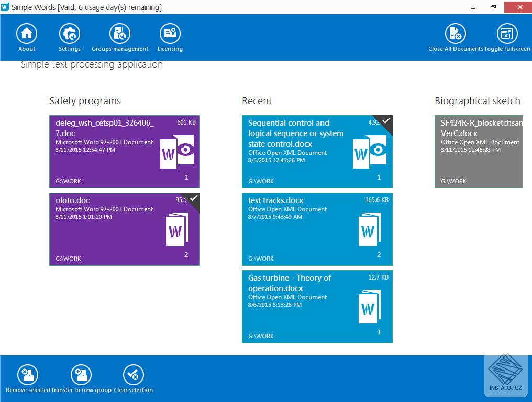Click the 165.6 KB size label
The image size is (532, 402).
point(376,200)
